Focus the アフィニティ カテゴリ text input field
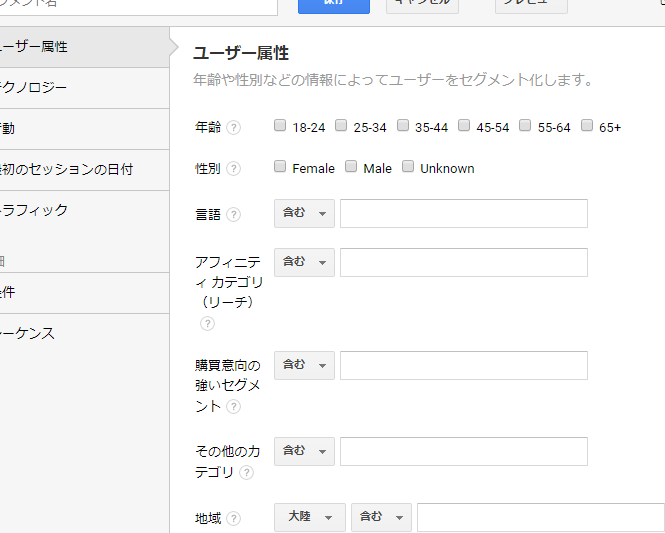 point(464,262)
